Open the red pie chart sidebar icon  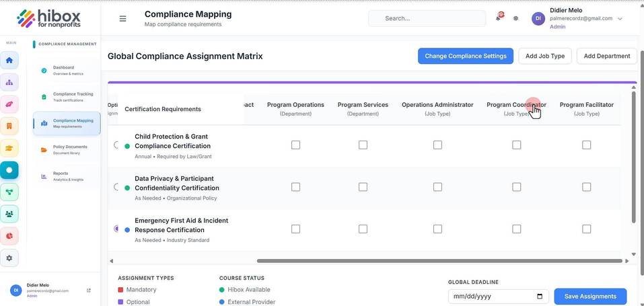coord(9,236)
